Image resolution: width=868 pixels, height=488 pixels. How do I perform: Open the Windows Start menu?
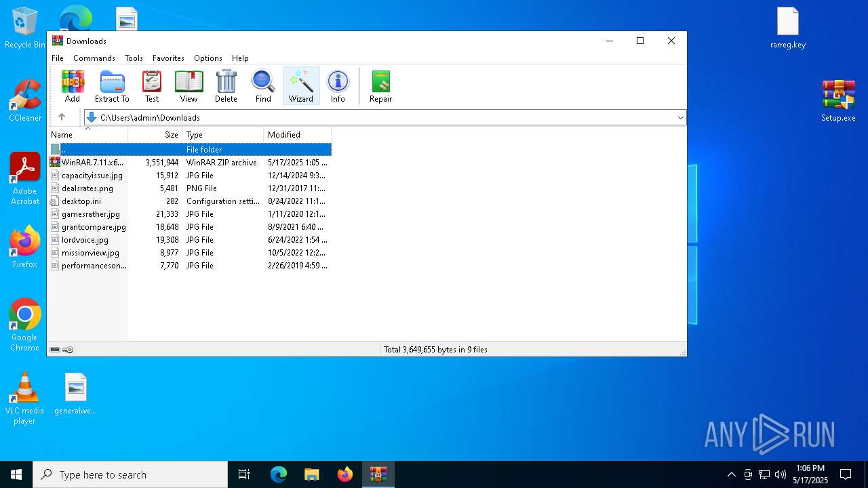pos(16,474)
